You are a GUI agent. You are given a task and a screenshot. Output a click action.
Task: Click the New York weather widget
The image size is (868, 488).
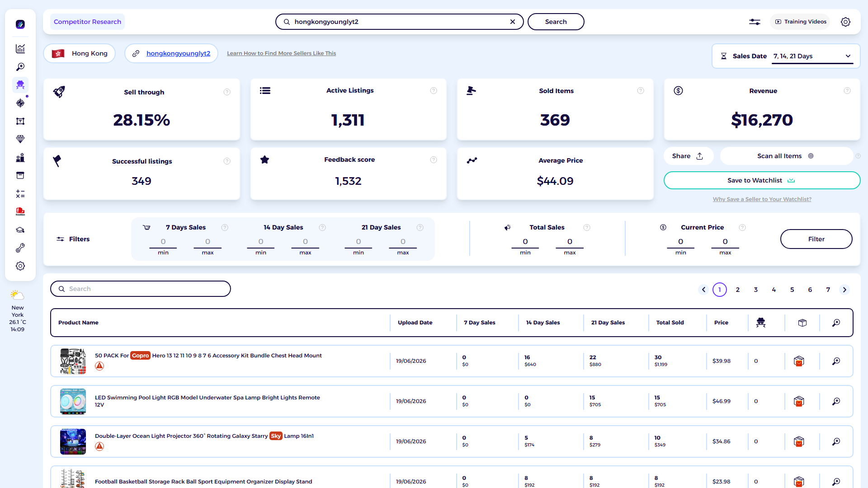coord(18,311)
